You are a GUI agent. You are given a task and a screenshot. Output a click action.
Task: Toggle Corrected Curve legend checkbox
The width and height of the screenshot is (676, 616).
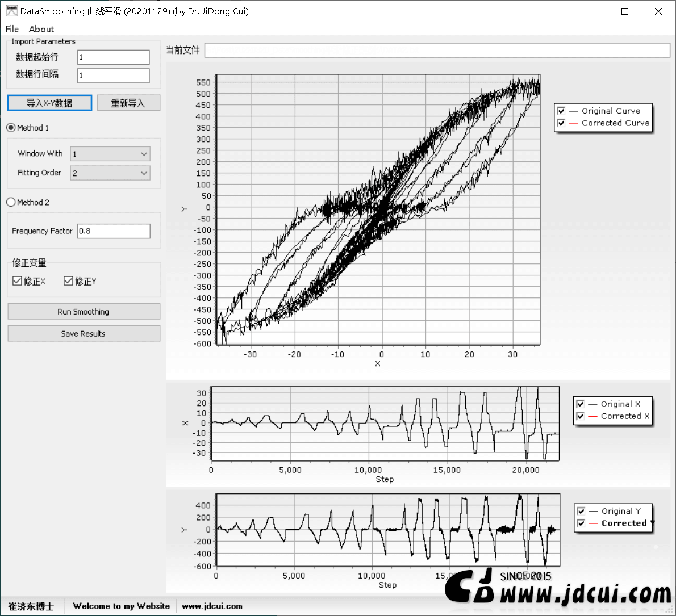coord(561,123)
